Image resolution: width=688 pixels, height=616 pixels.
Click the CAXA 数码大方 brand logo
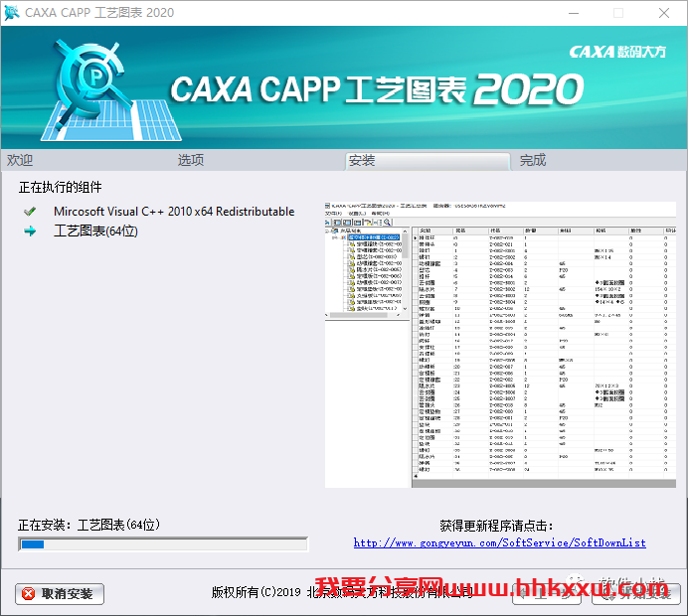pos(617,52)
